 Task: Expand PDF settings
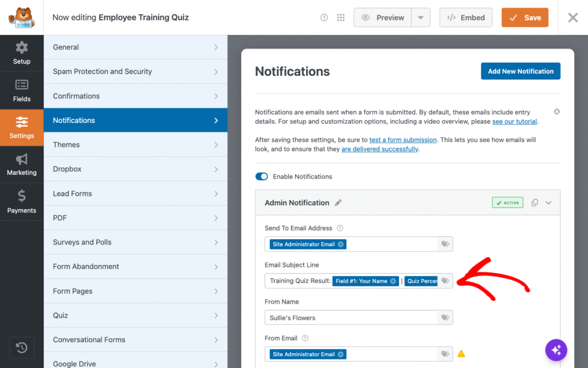point(136,218)
